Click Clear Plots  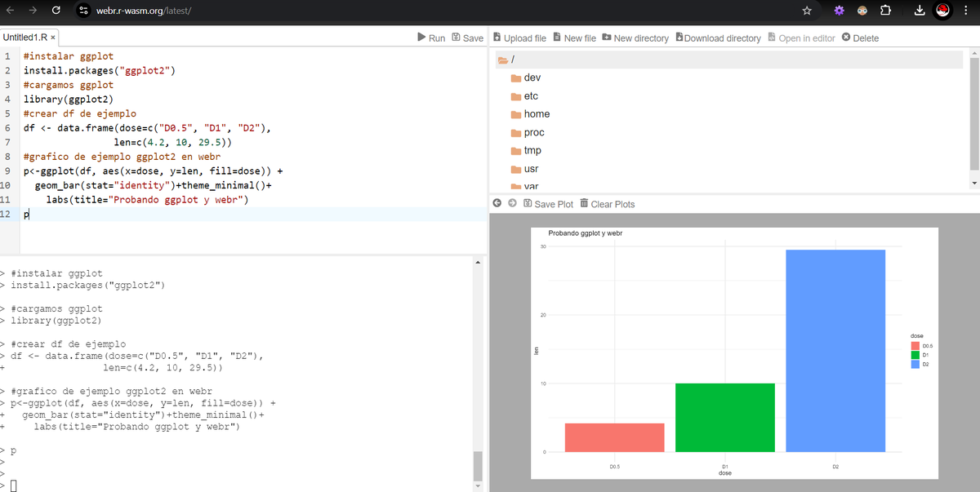pyautogui.click(x=606, y=204)
